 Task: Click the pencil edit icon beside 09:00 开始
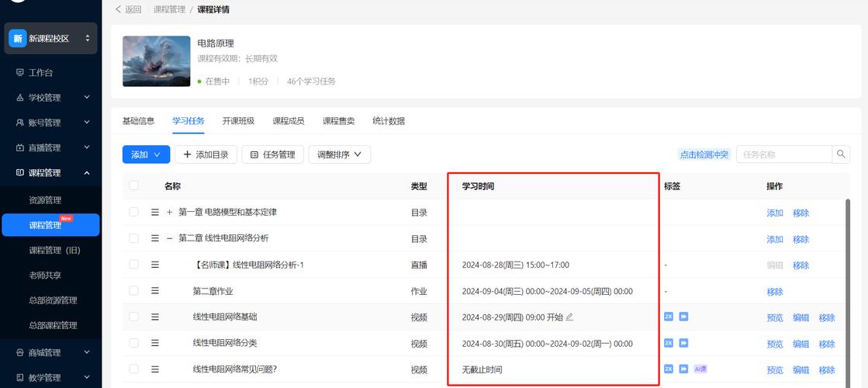569,317
